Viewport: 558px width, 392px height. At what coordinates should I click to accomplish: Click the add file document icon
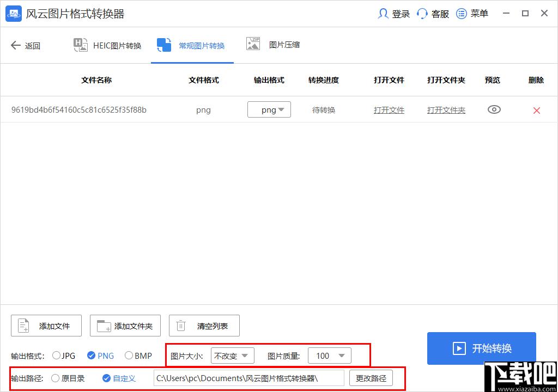23,326
